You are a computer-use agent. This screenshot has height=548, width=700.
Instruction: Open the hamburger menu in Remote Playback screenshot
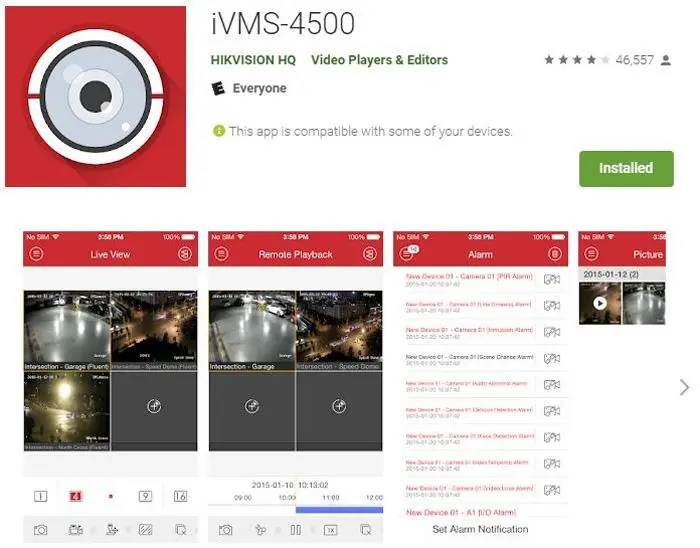221,254
